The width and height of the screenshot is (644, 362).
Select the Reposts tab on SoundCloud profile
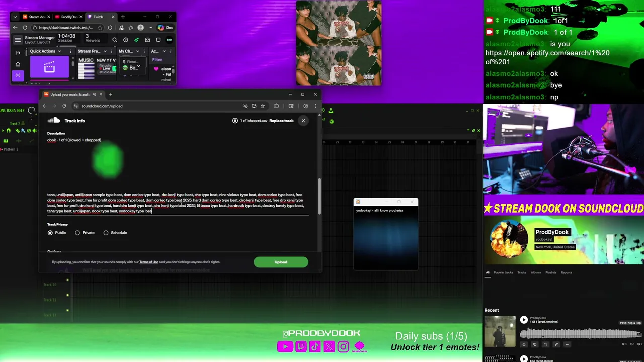tap(567, 272)
